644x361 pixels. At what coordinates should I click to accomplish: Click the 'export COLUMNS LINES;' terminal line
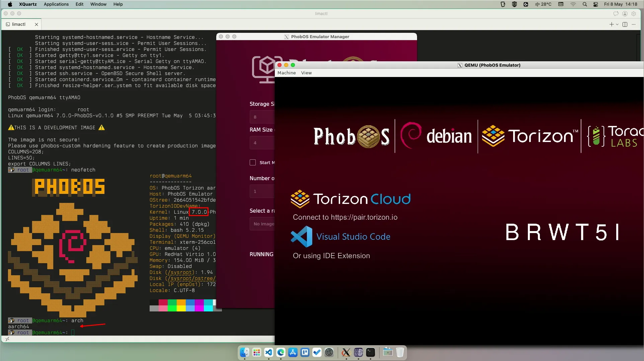tap(39, 164)
